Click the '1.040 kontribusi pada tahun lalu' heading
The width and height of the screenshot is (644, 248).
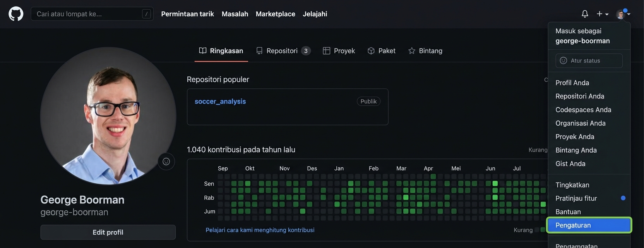point(241,150)
